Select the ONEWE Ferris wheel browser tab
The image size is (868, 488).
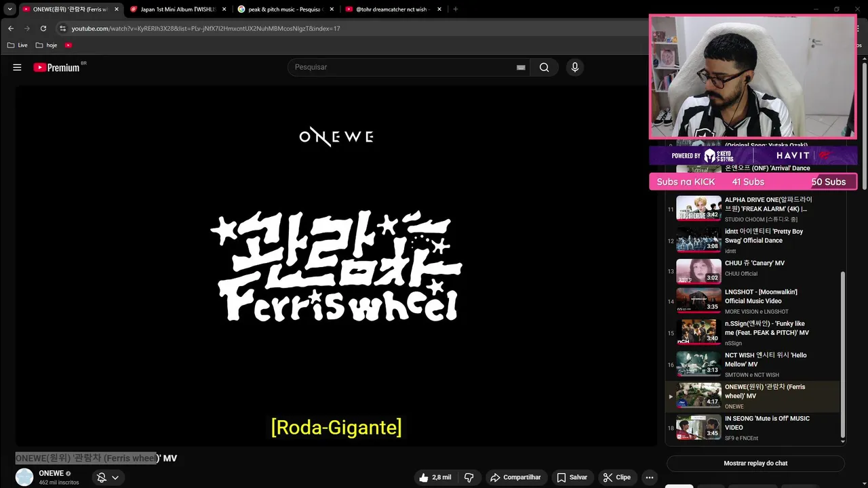[71, 9]
